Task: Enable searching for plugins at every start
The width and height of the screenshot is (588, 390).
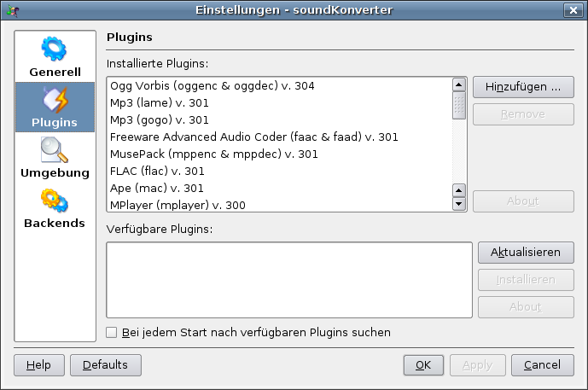Action: click(112, 332)
